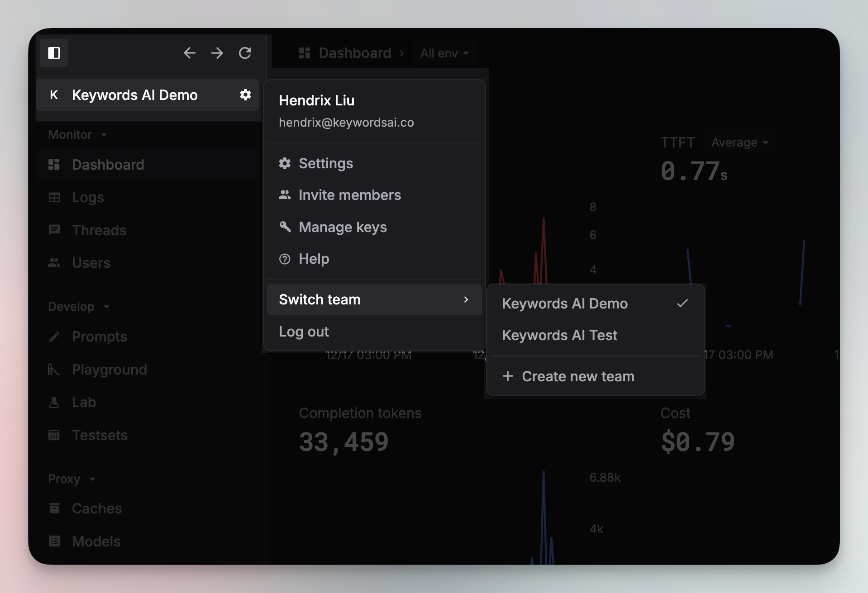Reload using the refresh icon
The height and width of the screenshot is (593, 868).
(x=245, y=53)
